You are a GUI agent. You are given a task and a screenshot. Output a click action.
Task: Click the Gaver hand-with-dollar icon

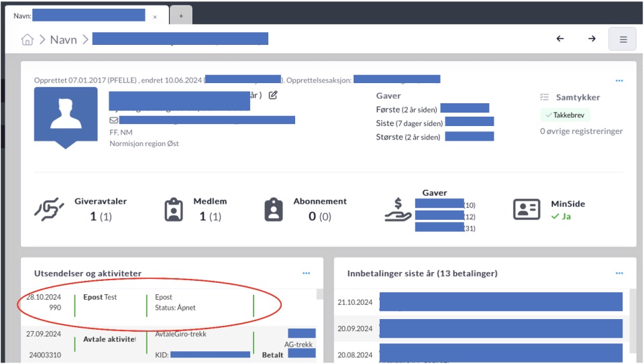[x=398, y=210]
